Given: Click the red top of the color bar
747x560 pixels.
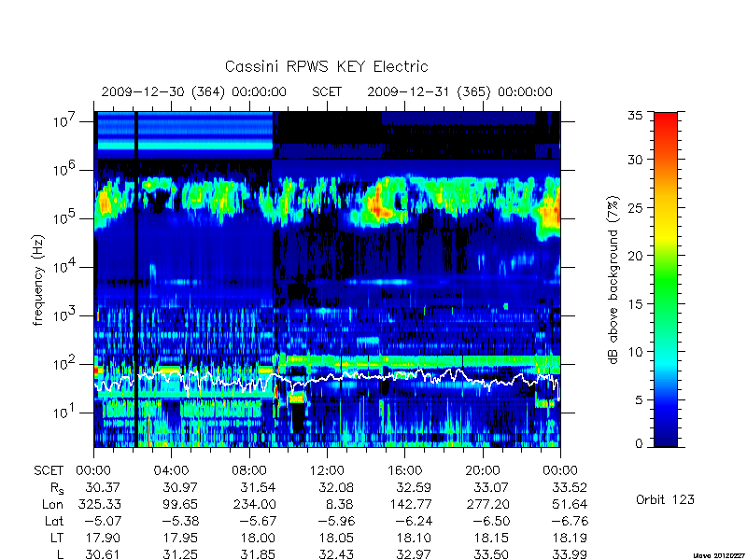Looking at the screenshot, I should 666,119.
